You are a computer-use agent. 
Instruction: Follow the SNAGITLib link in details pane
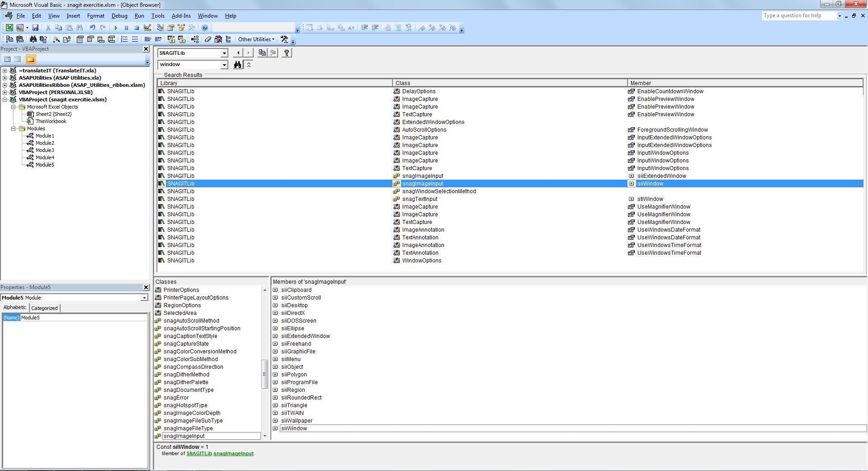click(x=199, y=453)
